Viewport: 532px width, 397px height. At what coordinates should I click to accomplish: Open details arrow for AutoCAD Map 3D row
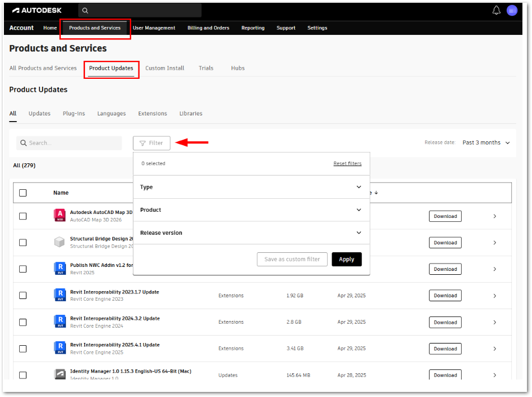pos(495,216)
